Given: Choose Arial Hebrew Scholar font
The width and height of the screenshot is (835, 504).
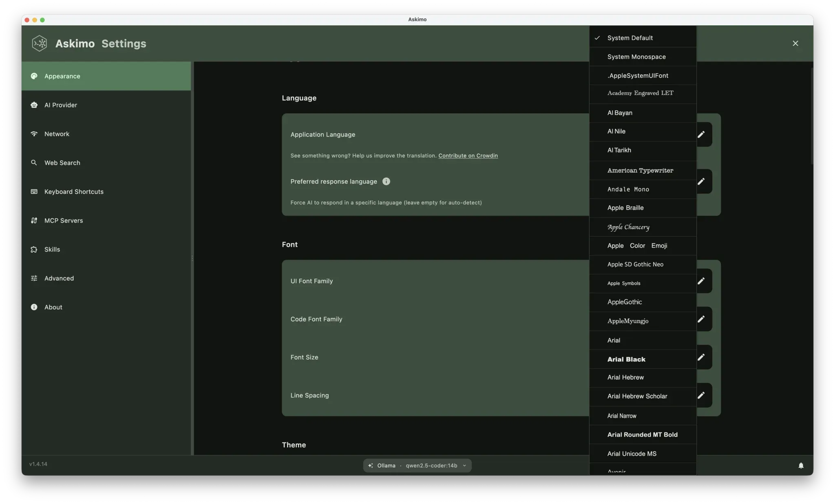Looking at the screenshot, I should 643,396.
